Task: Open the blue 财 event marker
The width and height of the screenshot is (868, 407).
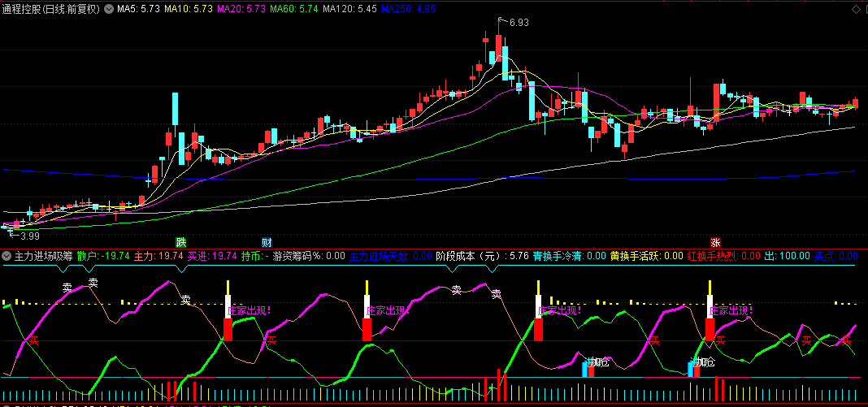Action: pyautogui.click(x=267, y=242)
